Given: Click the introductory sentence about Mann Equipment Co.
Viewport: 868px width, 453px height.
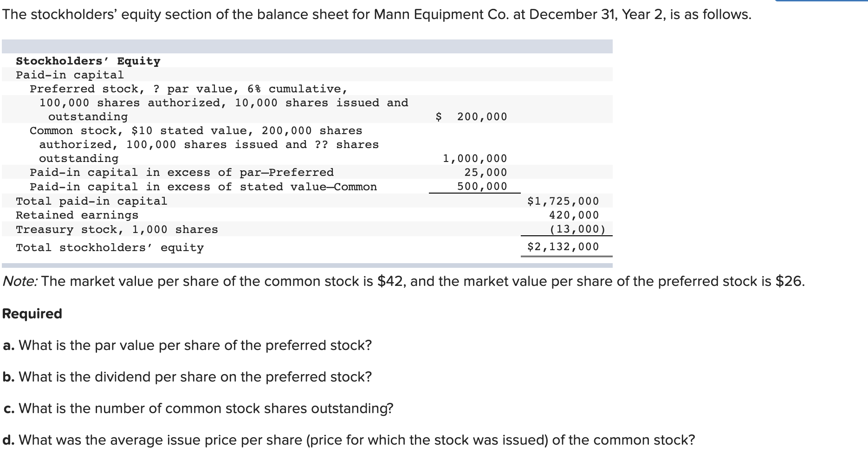Looking at the screenshot, I should [x=377, y=15].
